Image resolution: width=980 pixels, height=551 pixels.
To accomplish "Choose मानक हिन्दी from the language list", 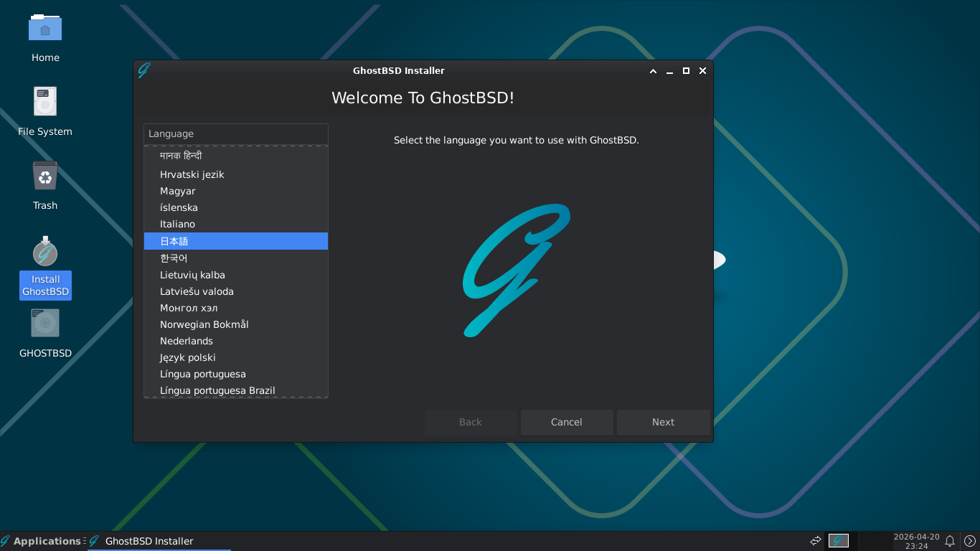I will pos(236,156).
